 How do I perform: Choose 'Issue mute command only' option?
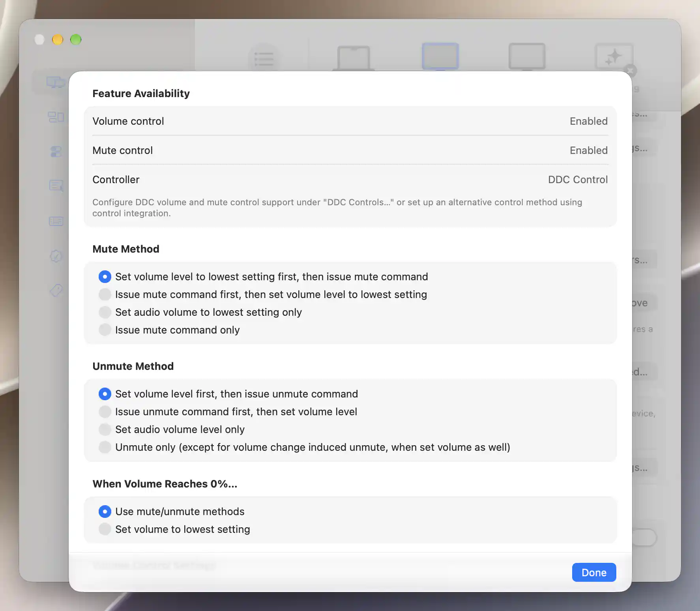(105, 330)
